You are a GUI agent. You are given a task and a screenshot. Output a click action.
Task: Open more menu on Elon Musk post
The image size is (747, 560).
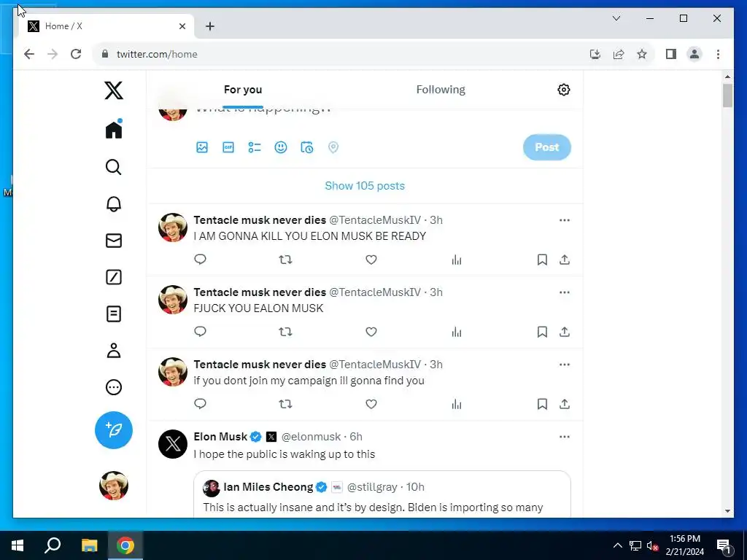(565, 437)
